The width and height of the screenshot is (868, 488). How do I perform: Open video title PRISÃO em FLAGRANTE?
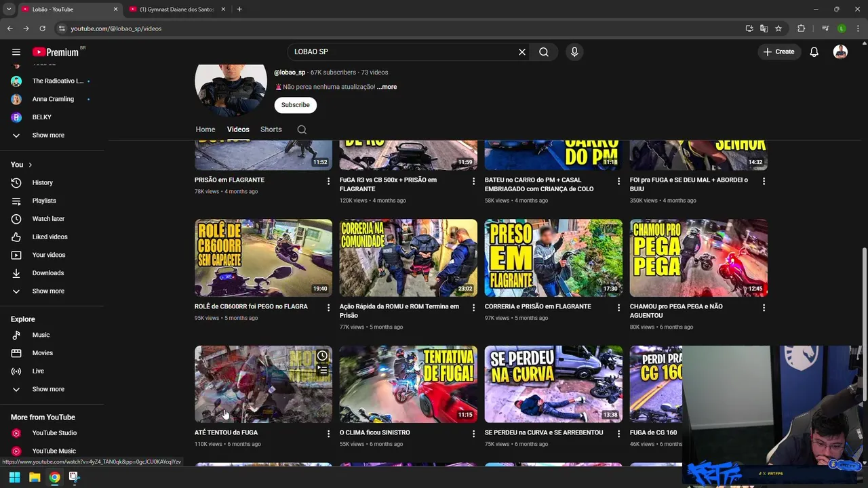pos(229,180)
